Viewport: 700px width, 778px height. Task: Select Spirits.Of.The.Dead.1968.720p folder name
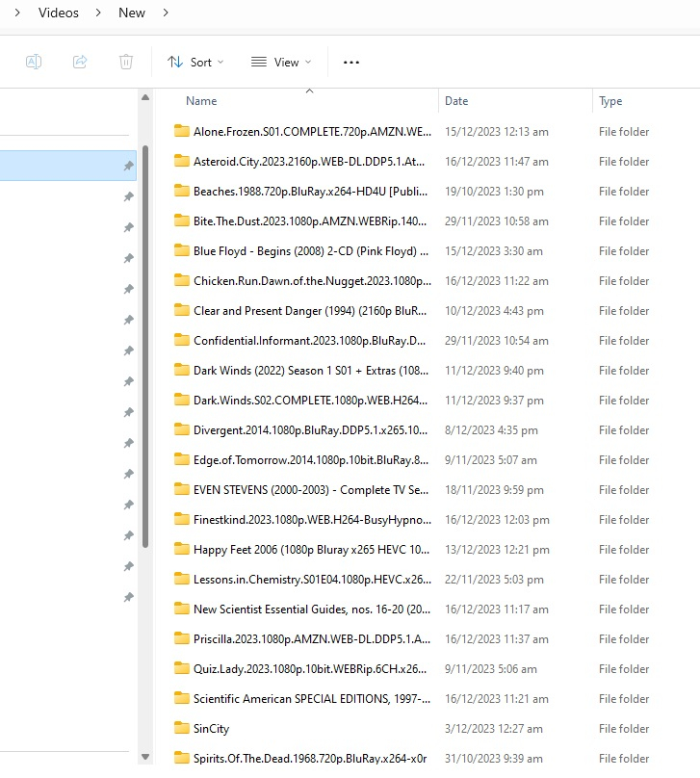pos(310,758)
